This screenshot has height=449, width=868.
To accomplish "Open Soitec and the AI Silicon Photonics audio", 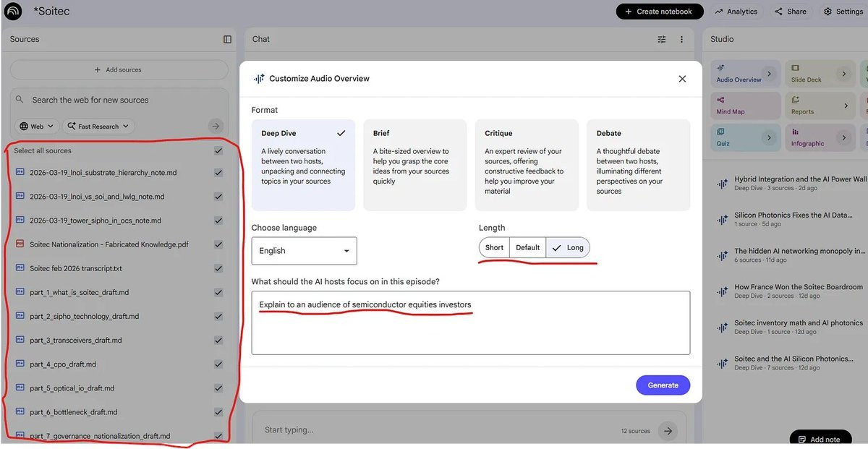I will pos(791,363).
